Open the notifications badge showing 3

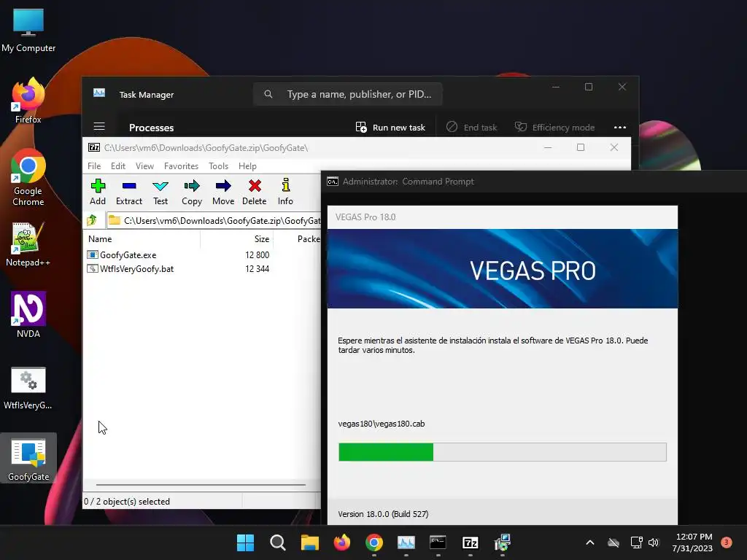point(726,542)
